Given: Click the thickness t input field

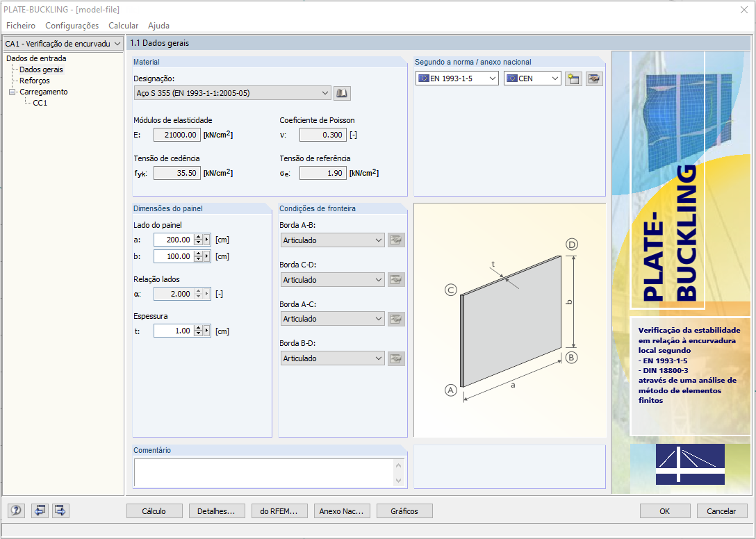Looking at the screenshot, I should point(174,331).
